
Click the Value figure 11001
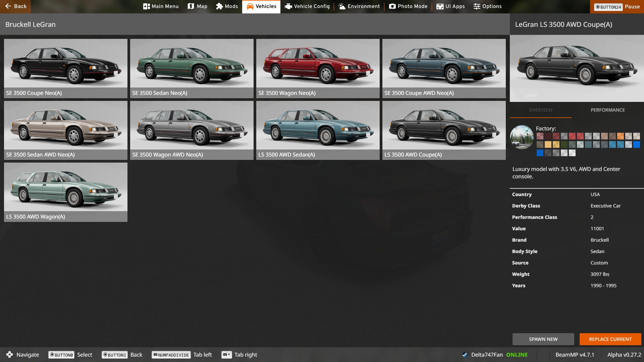click(x=597, y=229)
